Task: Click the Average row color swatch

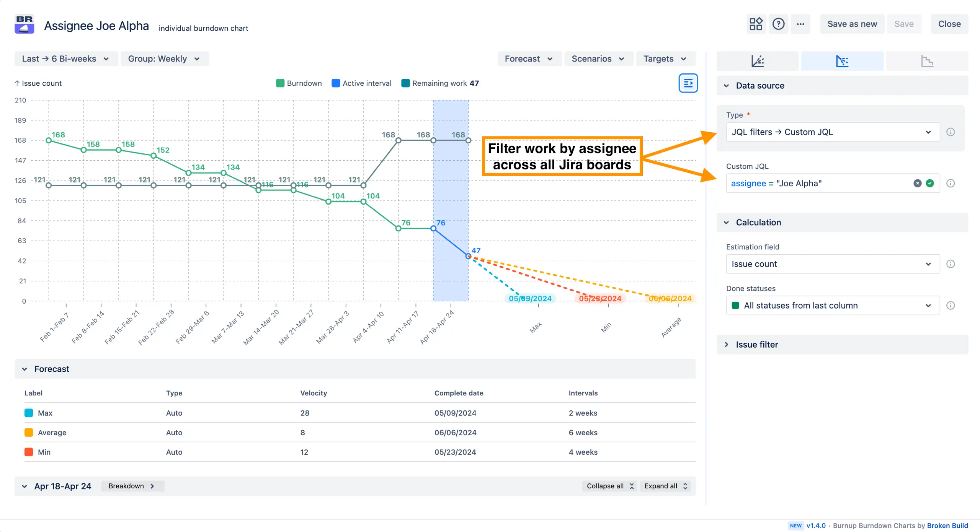Action: pyautogui.click(x=29, y=432)
